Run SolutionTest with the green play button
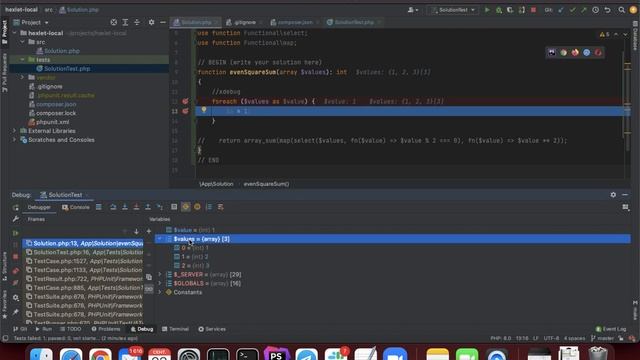The image size is (640, 360). pos(487,10)
